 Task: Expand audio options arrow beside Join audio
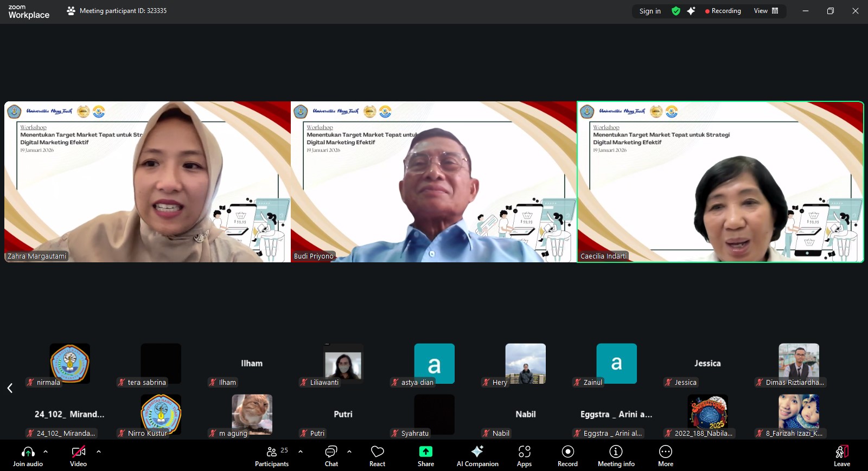[x=46, y=451]
